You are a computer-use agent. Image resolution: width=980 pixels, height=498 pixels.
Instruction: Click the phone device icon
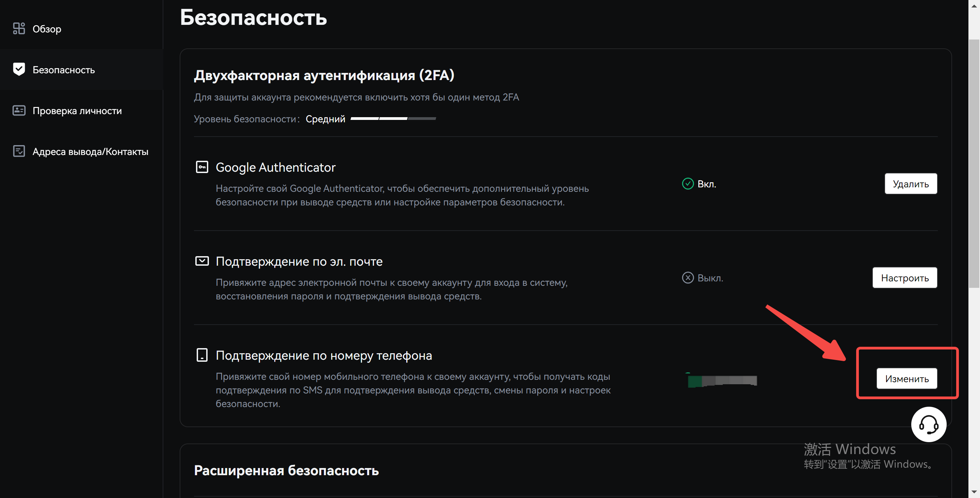(x=202, y=355)
